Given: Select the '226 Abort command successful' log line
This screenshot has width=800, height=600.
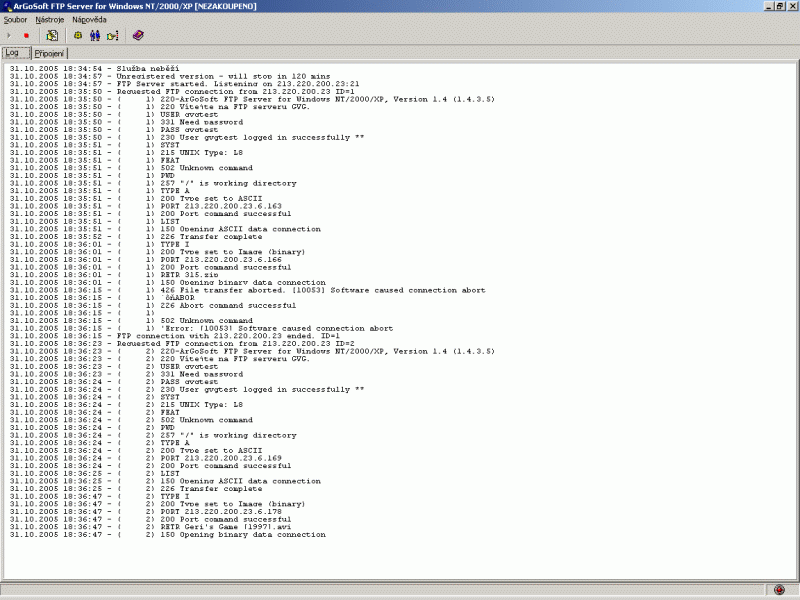Looking at the screenshot, I should coord(153,306).
